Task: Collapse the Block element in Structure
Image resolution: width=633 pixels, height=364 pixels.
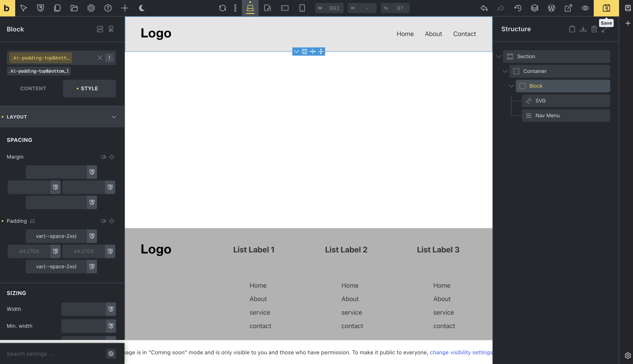Action: [511, 86]
